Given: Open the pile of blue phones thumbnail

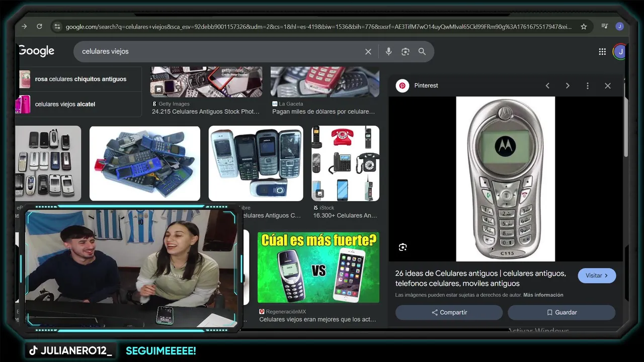Looking at the screenshot, I should pyautogui.click(x=145, y=163).
